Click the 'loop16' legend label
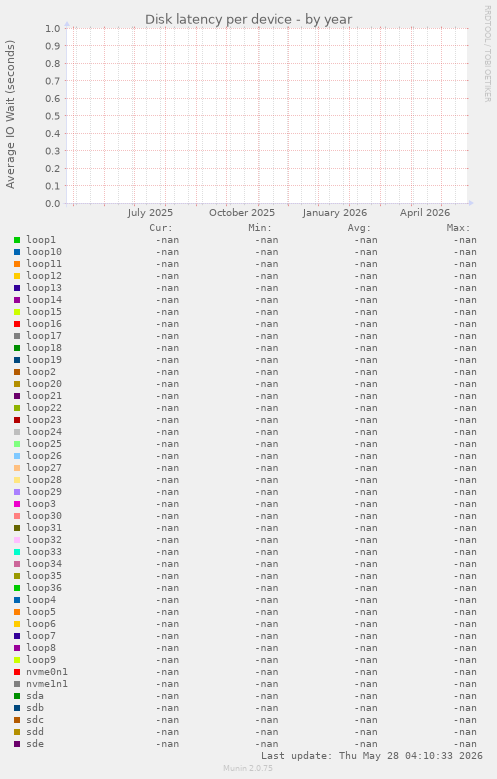497x779 pixels. click(44, 324)
